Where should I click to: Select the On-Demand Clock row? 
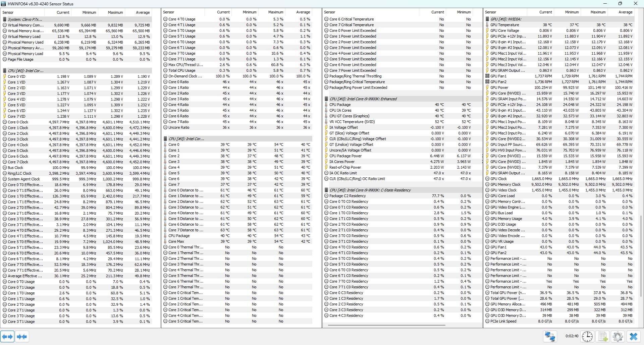point(237,76)
